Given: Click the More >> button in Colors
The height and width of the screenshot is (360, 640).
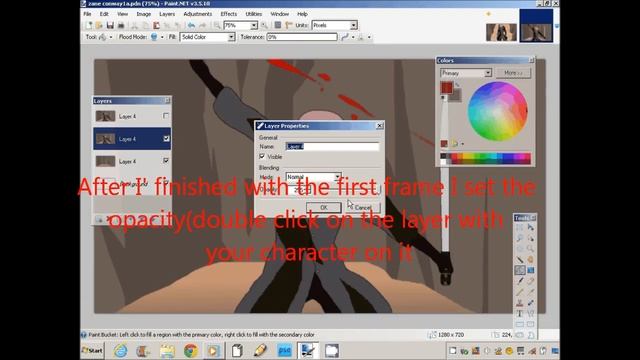Looking at the screenshot, I should 513,73.
